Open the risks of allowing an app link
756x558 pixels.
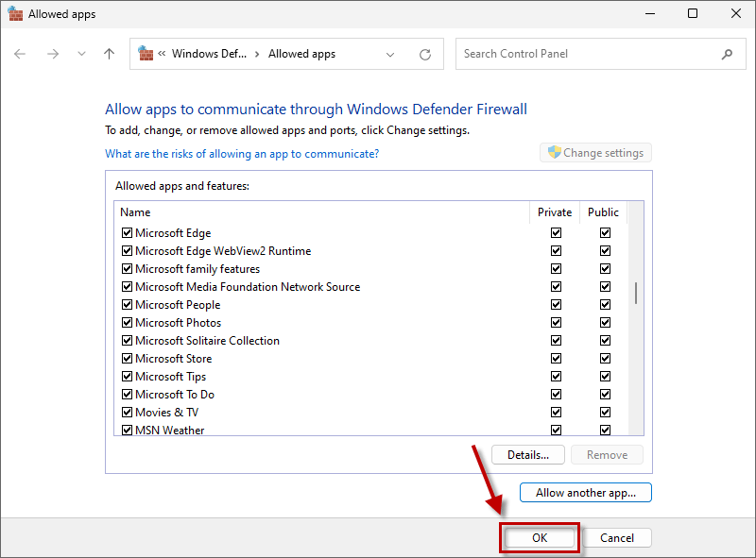coord(242,154)
